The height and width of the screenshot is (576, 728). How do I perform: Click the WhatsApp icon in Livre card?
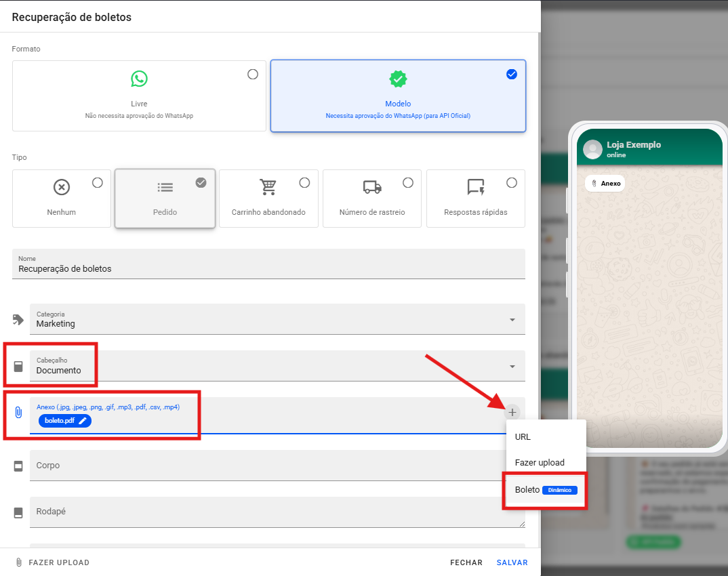(x=139, y=79)
